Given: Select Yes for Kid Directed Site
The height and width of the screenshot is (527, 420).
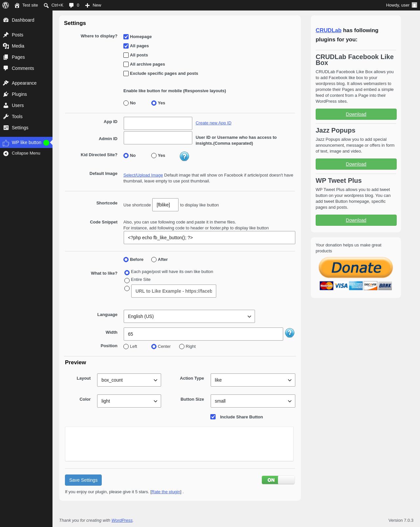Looking at the screenshot, I should 154,156.
